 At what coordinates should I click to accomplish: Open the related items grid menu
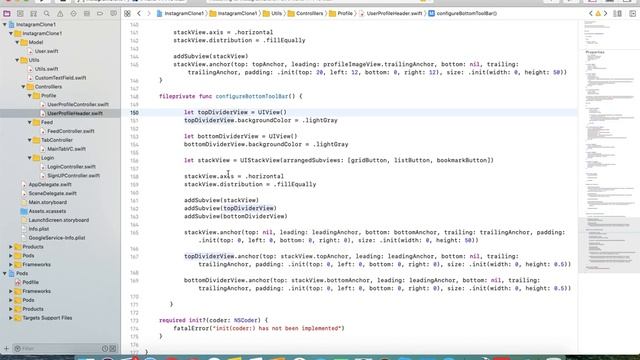[127, 13]
